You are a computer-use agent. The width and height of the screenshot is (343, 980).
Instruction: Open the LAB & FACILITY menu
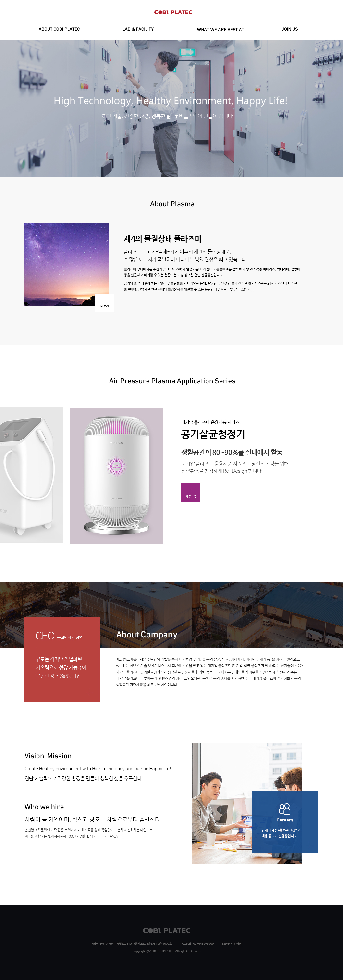coord(138,29)
